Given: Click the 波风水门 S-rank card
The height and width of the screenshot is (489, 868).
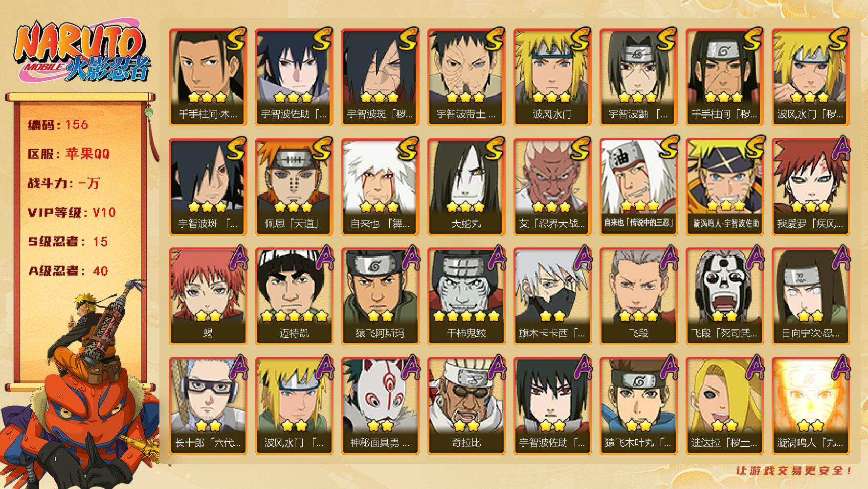Looking at the screenshot, I should click(552, 77).
